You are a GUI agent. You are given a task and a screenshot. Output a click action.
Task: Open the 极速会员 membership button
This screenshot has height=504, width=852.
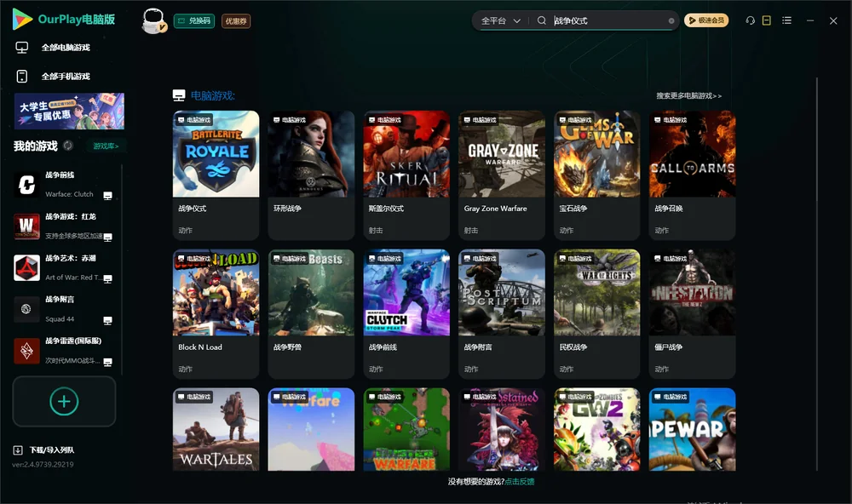pyautogui.click(x=705, y=20)
